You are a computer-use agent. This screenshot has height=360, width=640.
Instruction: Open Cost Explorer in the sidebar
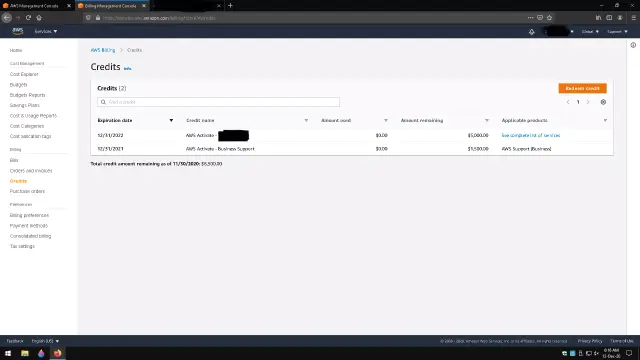[24, 74]
